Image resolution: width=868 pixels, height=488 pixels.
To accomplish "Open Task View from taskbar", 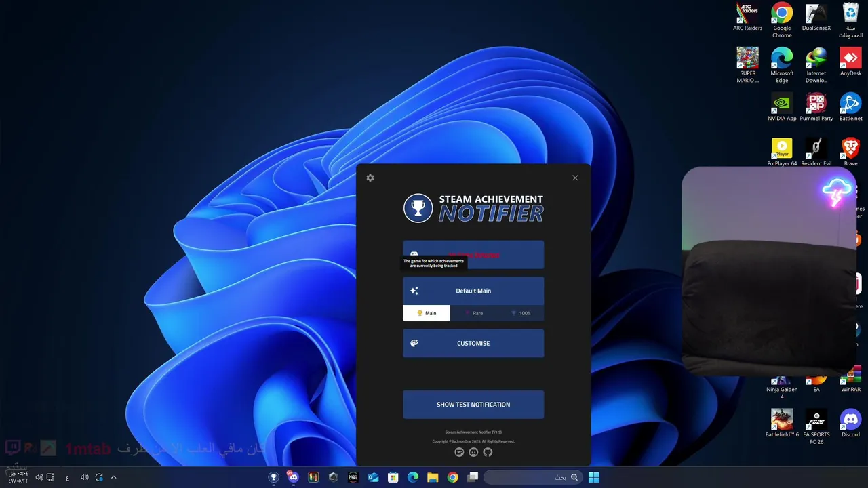I will pyautogui.click(x=473, y=477).
